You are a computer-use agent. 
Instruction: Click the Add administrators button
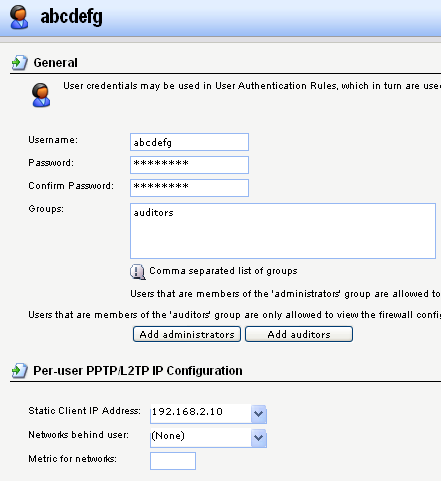point(187,334)
